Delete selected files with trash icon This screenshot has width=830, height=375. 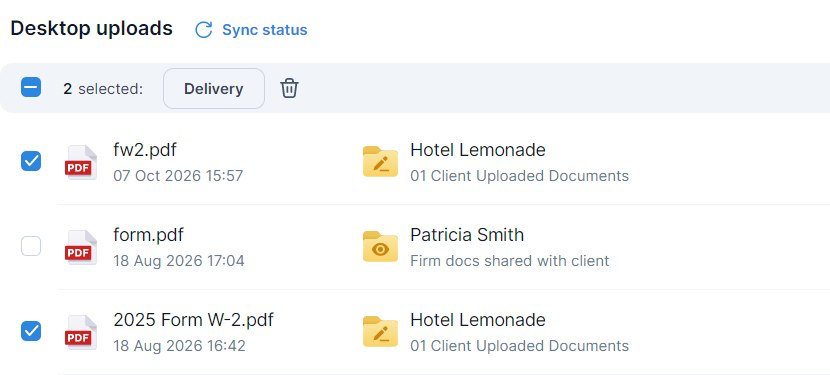coord(289,88)
